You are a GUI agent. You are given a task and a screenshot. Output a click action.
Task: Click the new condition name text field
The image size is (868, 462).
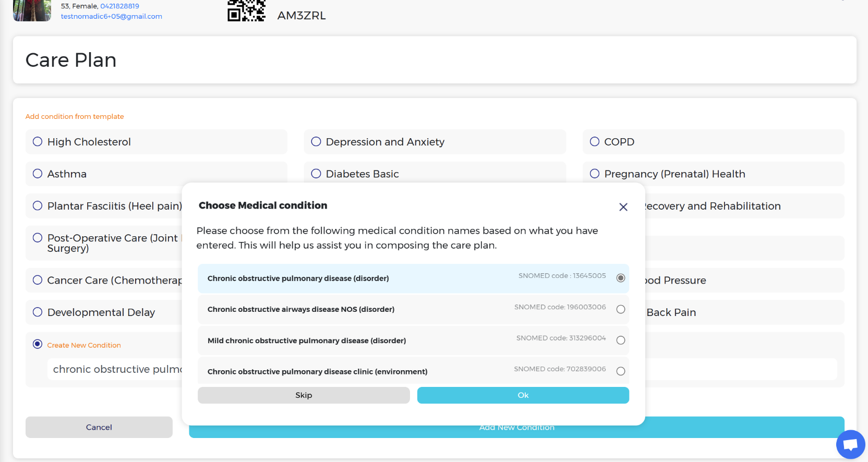[115, 369]
